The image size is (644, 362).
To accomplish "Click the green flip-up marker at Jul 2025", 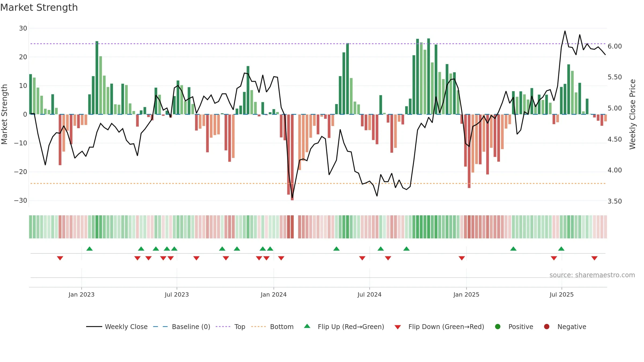I will (x=561, y=249).
